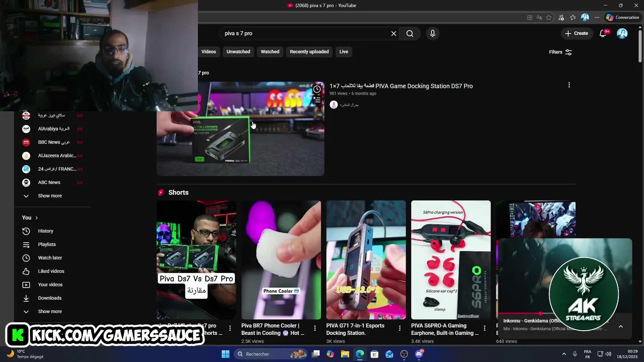Open OBS Studio from the taskbar

pos(404,354)
